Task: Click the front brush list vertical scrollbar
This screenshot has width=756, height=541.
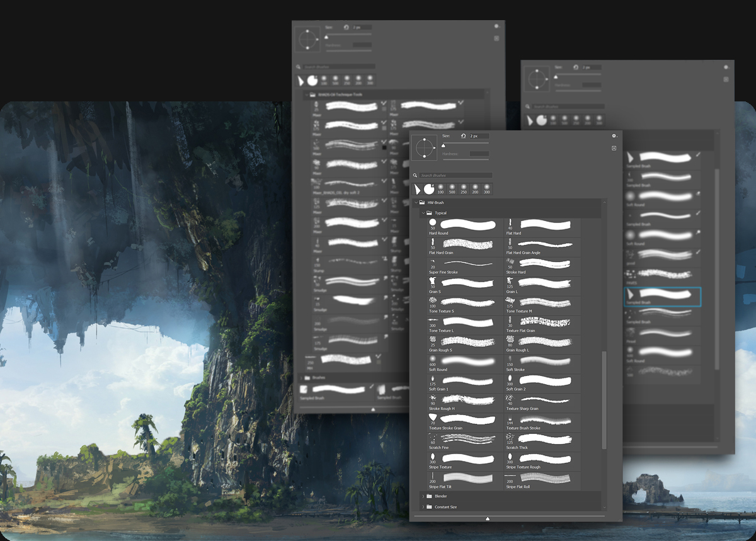Action: 604,400
